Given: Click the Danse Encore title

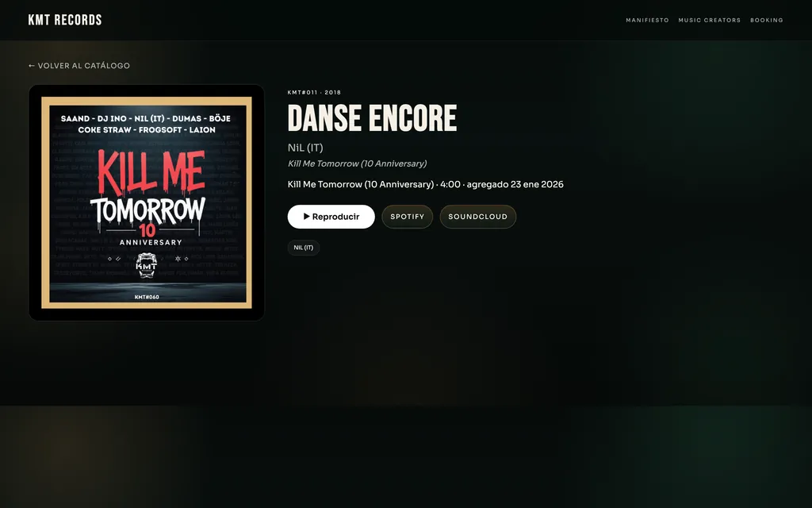Looking at the screenshot, I should (x=373, y=118).
